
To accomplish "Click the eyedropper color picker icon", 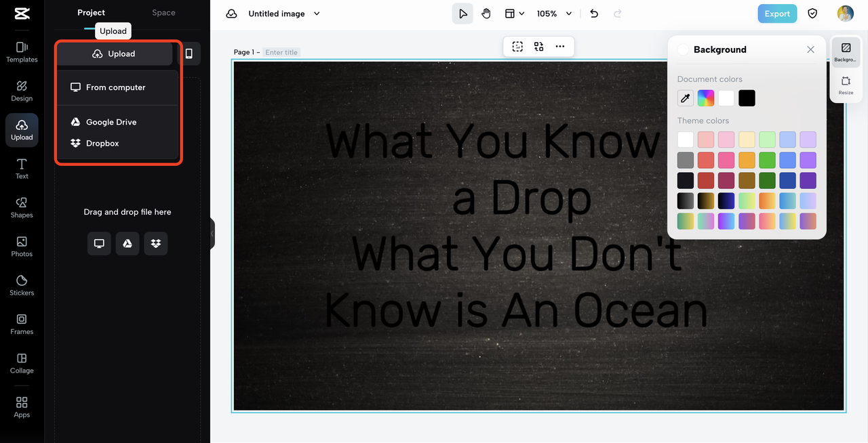I will tap(686, 98).
